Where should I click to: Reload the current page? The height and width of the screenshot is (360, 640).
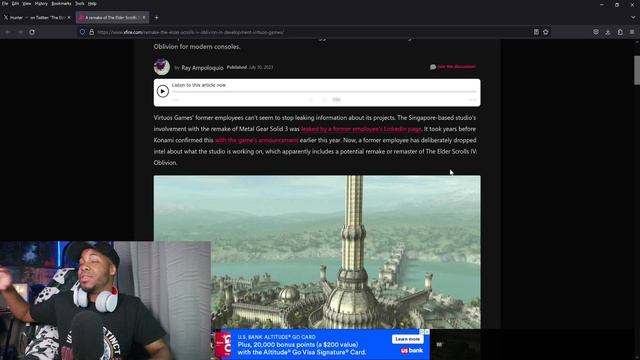(x=32, y=32)
